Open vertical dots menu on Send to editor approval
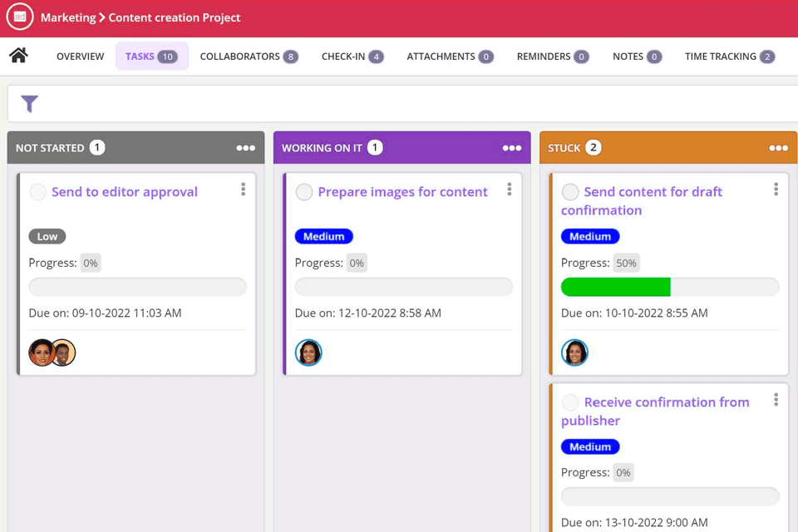Screen dimensions: 798x532 point(244,190)
